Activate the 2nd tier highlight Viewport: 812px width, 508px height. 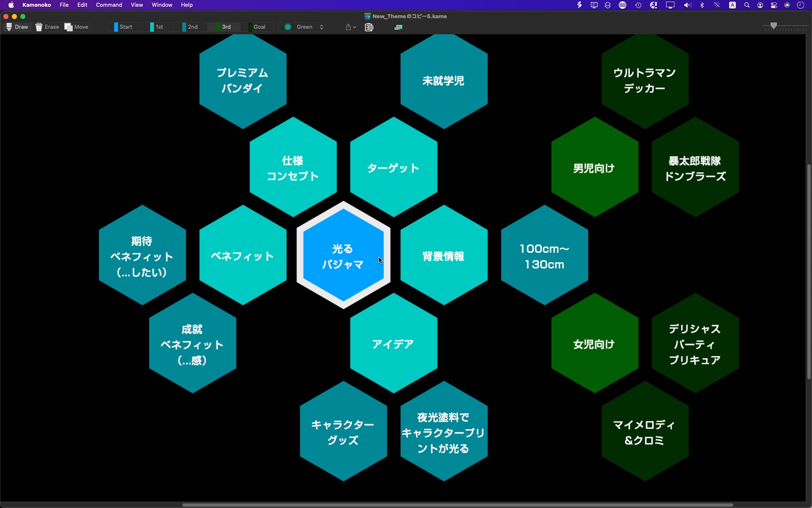(190, 27)
